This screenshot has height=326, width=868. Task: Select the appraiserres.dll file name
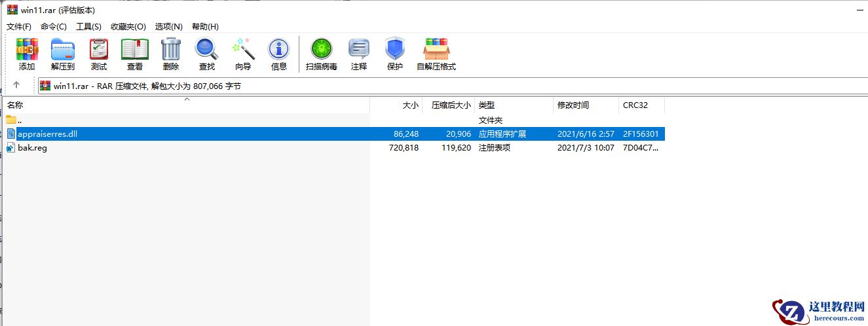click(48, 134)
